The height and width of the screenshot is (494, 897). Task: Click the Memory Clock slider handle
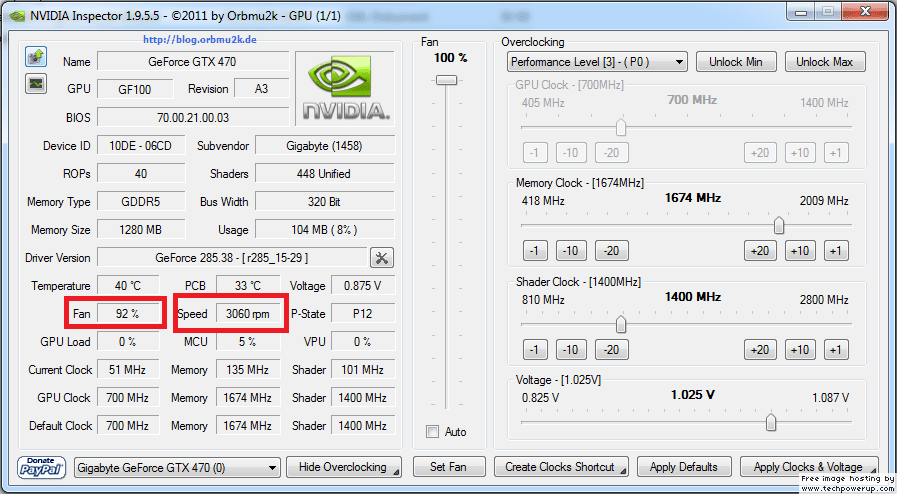click(x=779, y=226)
